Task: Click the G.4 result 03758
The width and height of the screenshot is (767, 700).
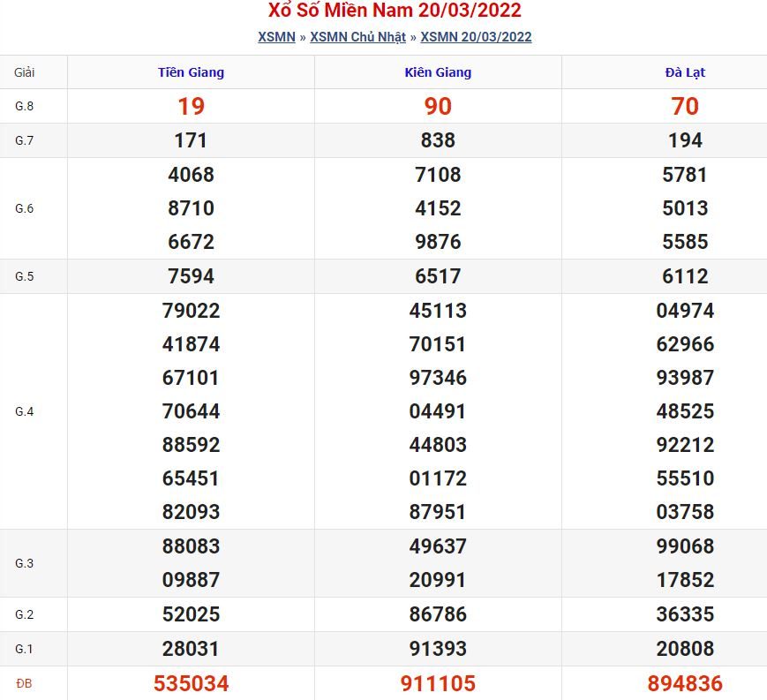Action: (685, 512)
